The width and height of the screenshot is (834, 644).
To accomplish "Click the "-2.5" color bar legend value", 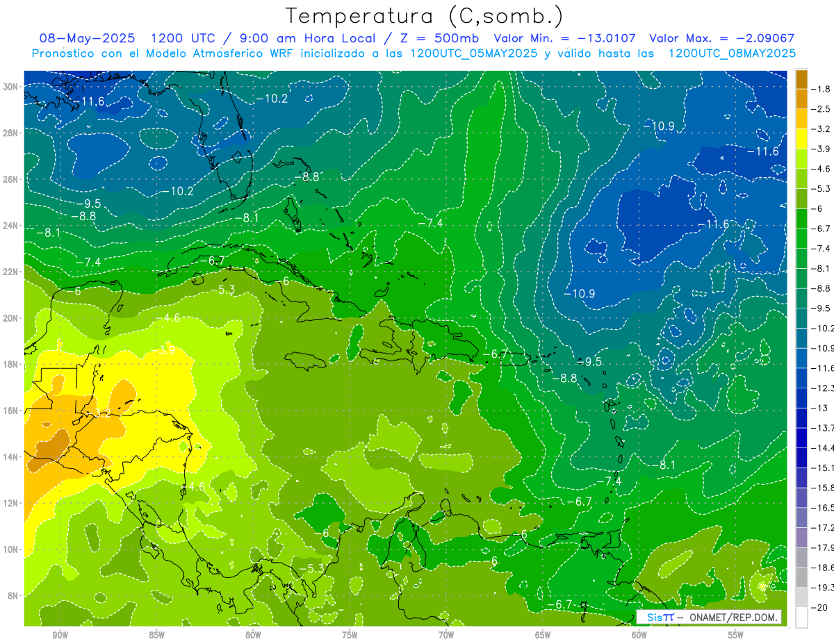I will [x=821, y=109].
